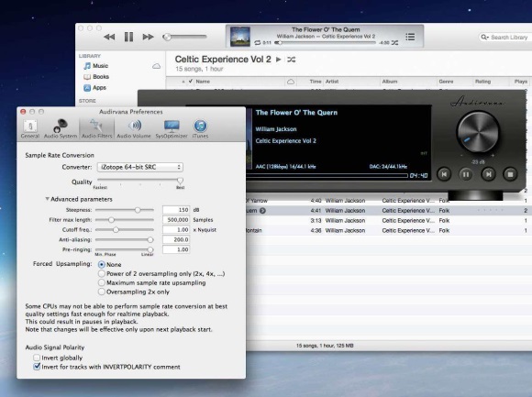Uncheck Invert for tracks with INVERTPOLARITY comment
This screenshot has width=532, height=397.
click(37, 367)
